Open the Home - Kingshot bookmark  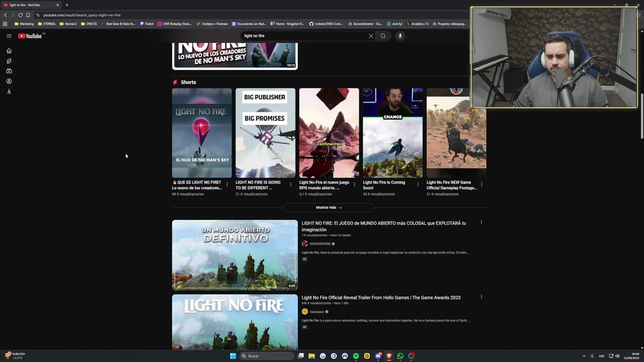point(287,24)
